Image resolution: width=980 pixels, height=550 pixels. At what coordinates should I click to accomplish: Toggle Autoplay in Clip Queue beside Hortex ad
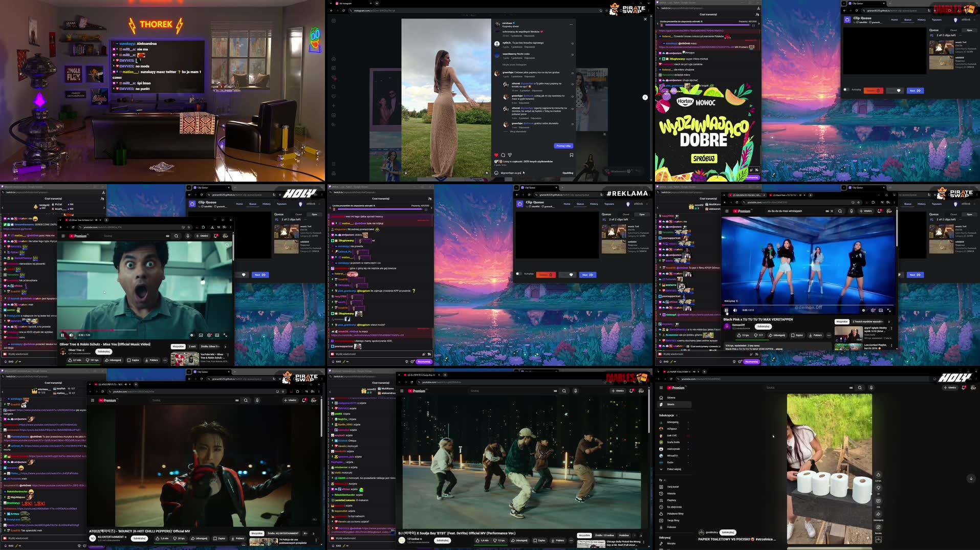pyautogui.click(x=846, y=90)
